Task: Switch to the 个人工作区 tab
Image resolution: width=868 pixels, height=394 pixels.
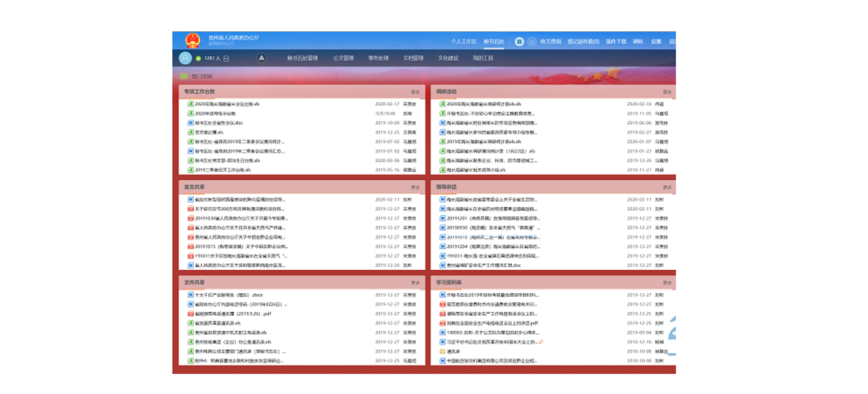Action: pos(463,42)
